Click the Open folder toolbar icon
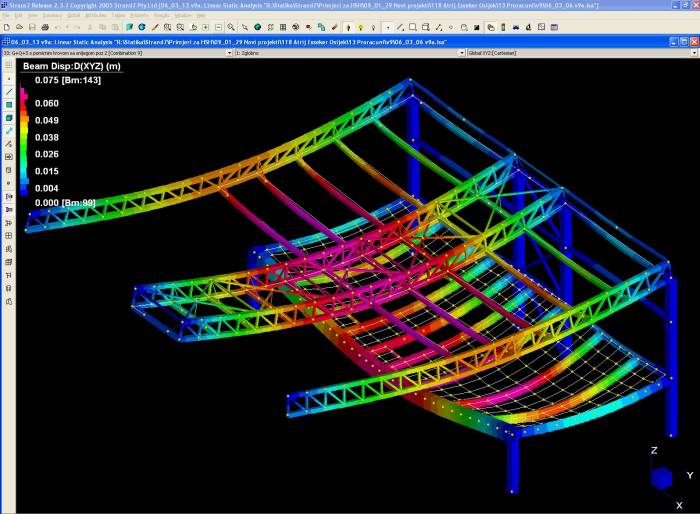700x514 pixels. point(19,27)
